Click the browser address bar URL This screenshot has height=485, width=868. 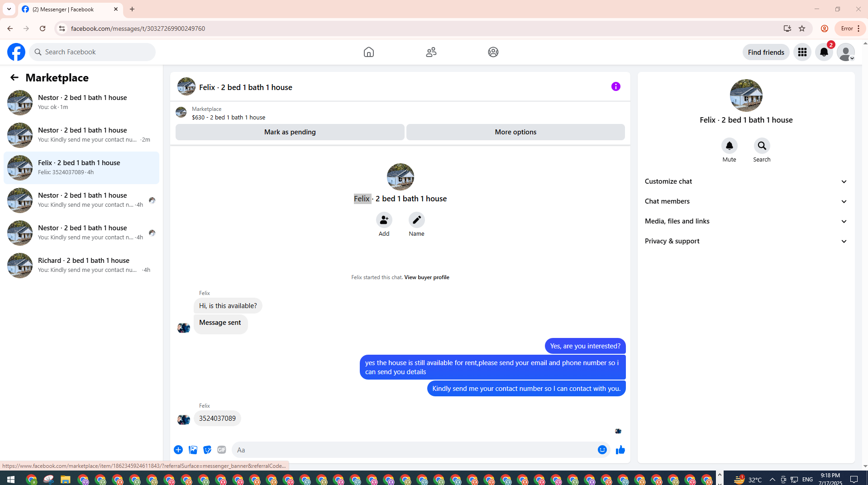click(x=138, y=29)
